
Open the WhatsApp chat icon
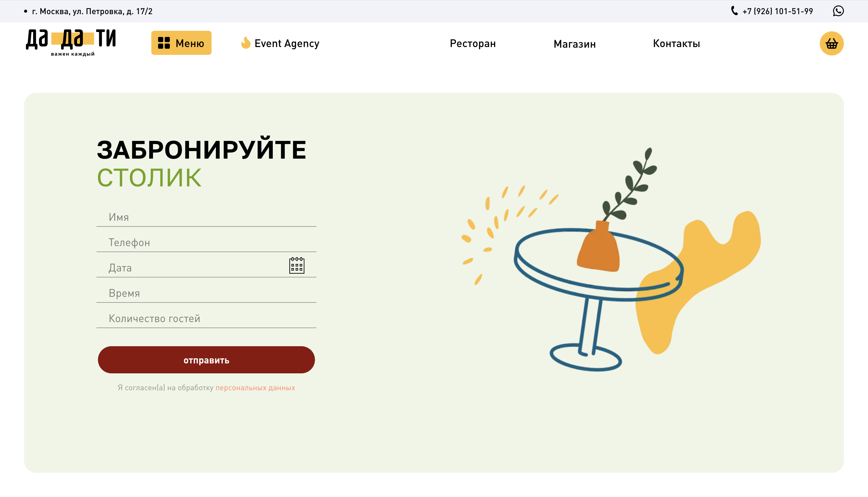(x=838, y=11)
